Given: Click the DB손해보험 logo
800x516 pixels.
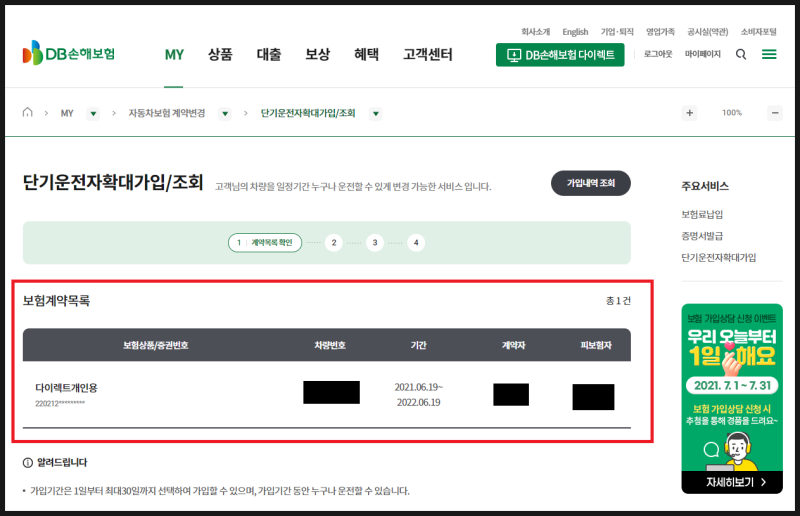Looking at the screenshot, I should (69, 53).
